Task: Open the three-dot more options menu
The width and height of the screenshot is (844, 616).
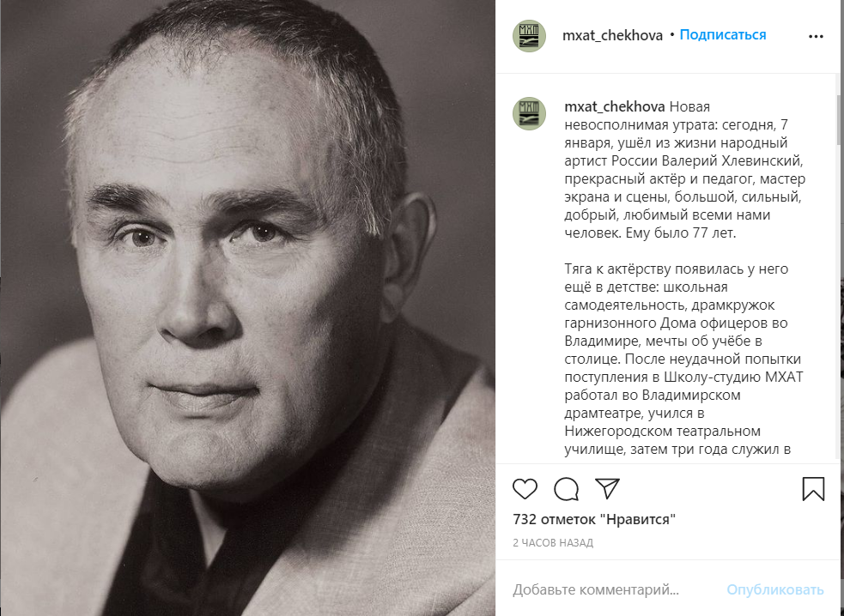Action: point(815,36)
